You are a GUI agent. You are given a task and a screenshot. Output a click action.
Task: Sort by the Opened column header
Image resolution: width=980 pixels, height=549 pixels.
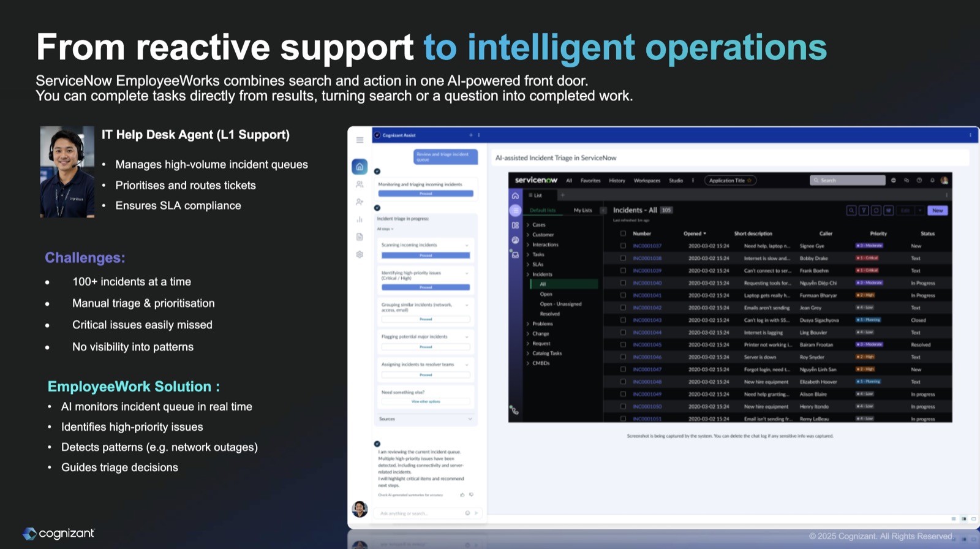pyautogui.click(x=695, y=233)
